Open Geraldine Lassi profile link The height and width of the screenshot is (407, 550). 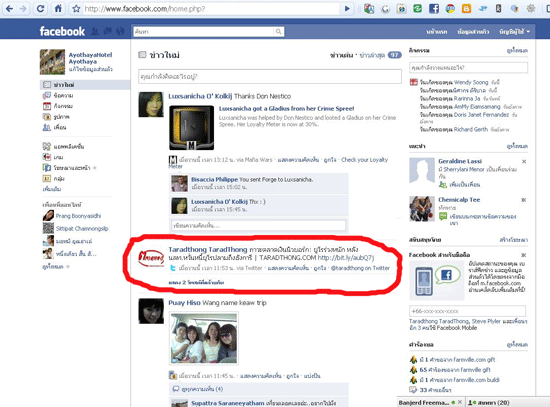[x=460, y=161]
